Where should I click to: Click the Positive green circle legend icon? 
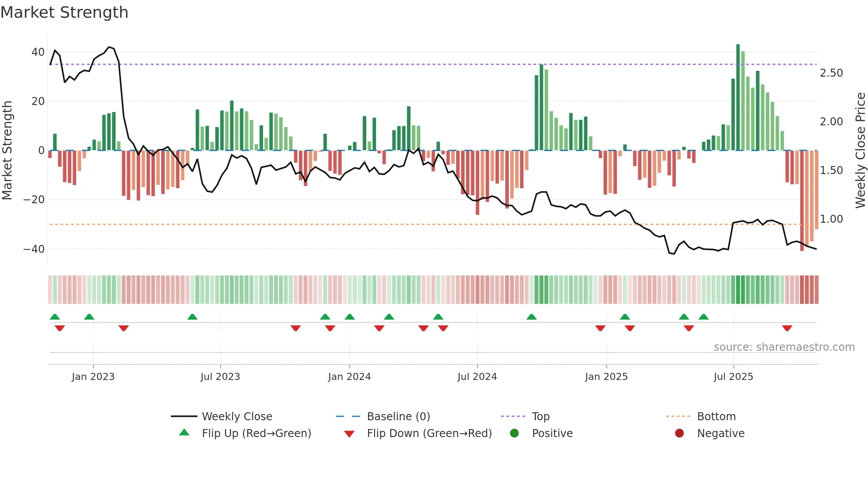point(514,433)
